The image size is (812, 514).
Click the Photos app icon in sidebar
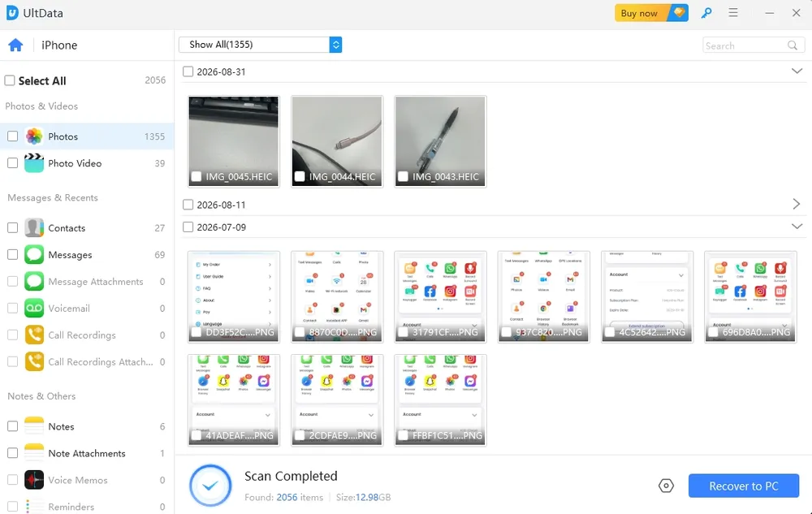(x=34, y=136)
